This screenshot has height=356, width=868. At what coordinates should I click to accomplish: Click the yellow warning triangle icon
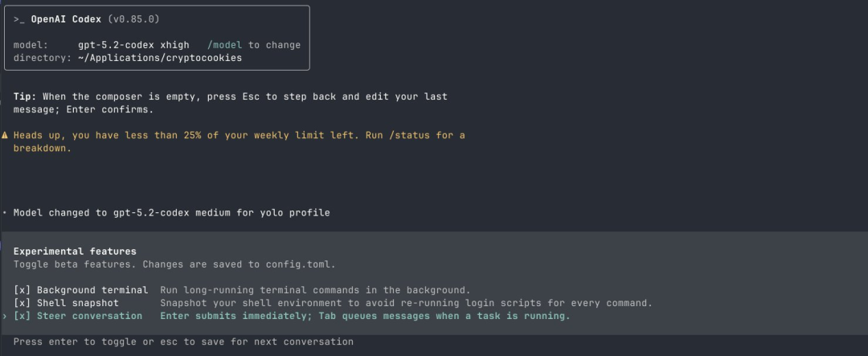[5, 135]
